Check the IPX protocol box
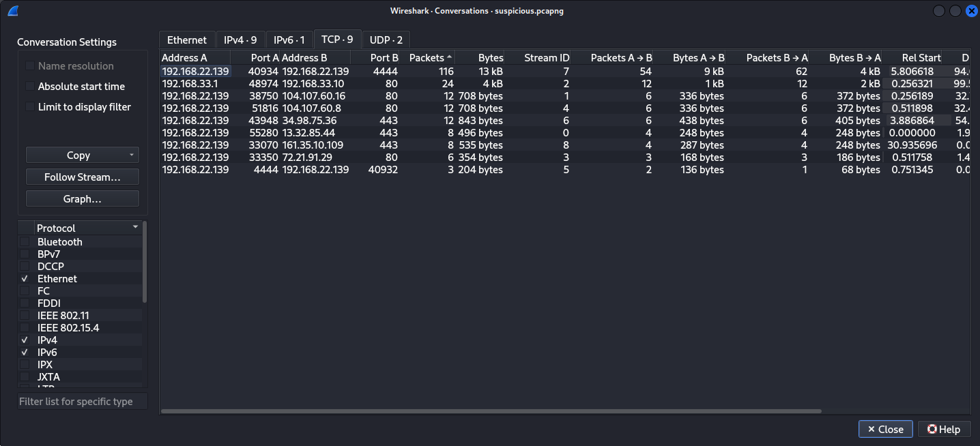This screenshot has width=980, height=446. point(25,365)
